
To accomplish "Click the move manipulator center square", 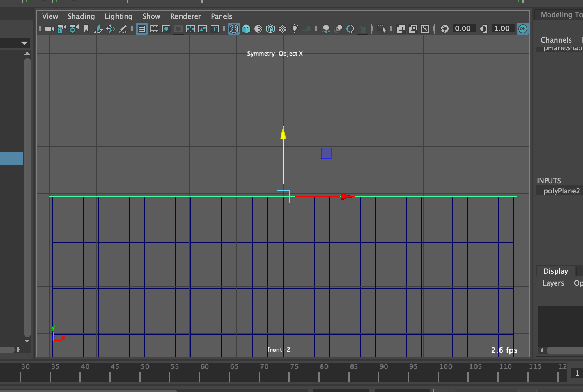I will 283,197.
